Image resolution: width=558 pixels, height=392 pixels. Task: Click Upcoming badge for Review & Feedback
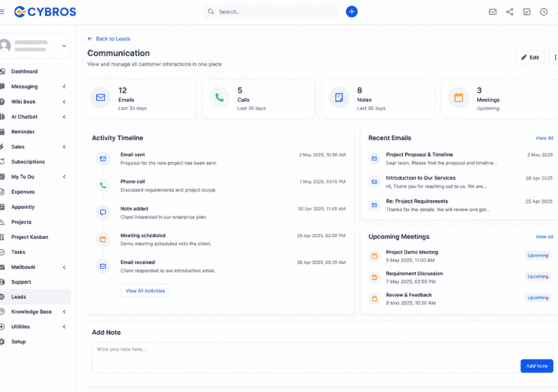tap(538, 298)
